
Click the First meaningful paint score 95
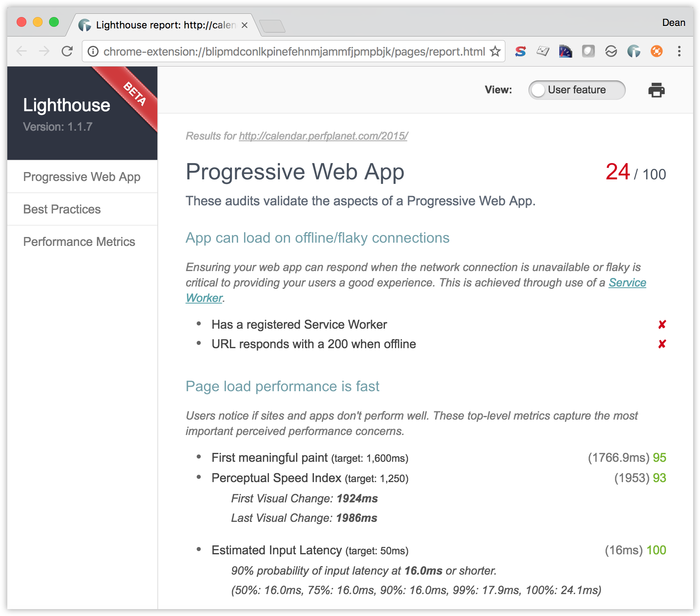click(659, 458)
